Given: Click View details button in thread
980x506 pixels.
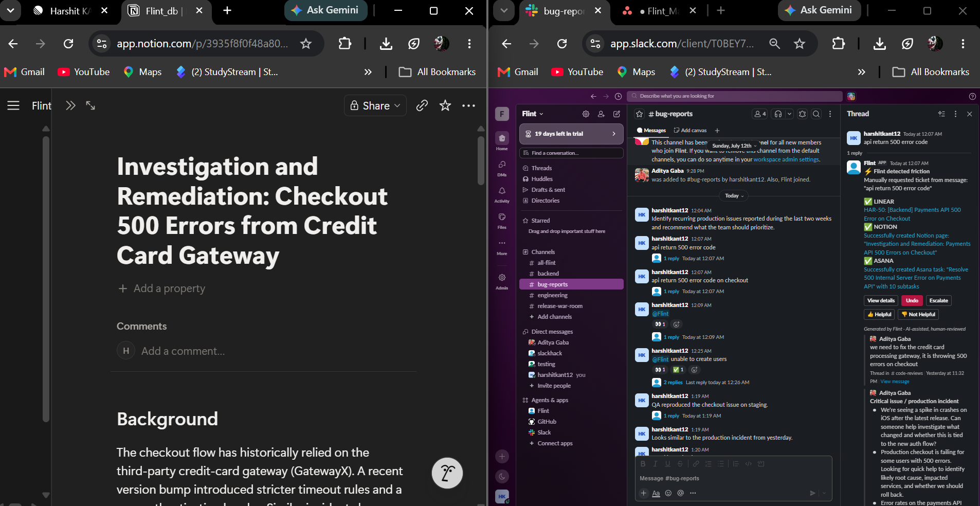Looking at the screenshot, I should [881, 301].
